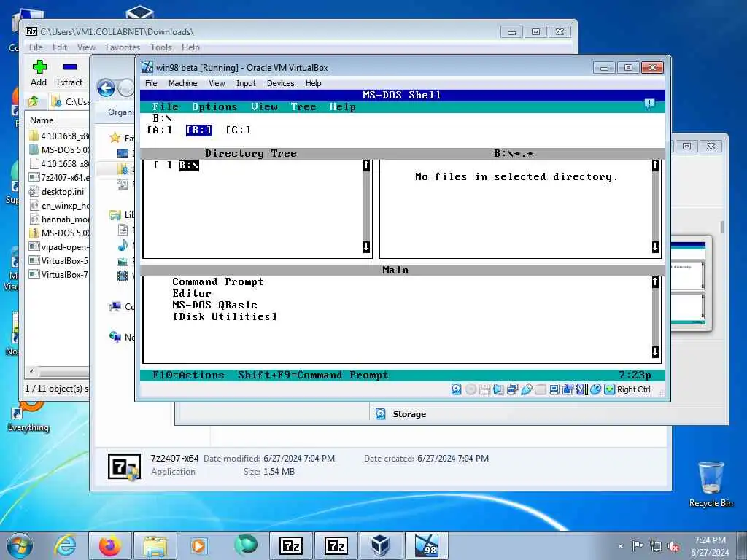Open the Disk Utilities group in Main

point(225,316)
